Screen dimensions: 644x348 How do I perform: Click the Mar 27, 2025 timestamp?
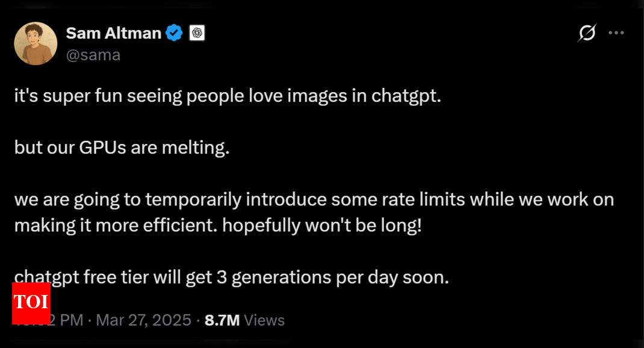[143, 320]
